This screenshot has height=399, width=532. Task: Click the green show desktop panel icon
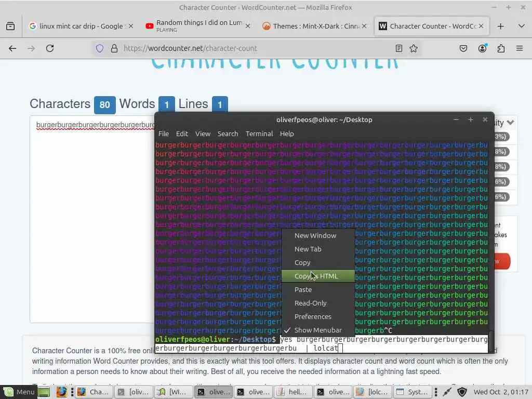pyautogui.click(x=44, y=392)
